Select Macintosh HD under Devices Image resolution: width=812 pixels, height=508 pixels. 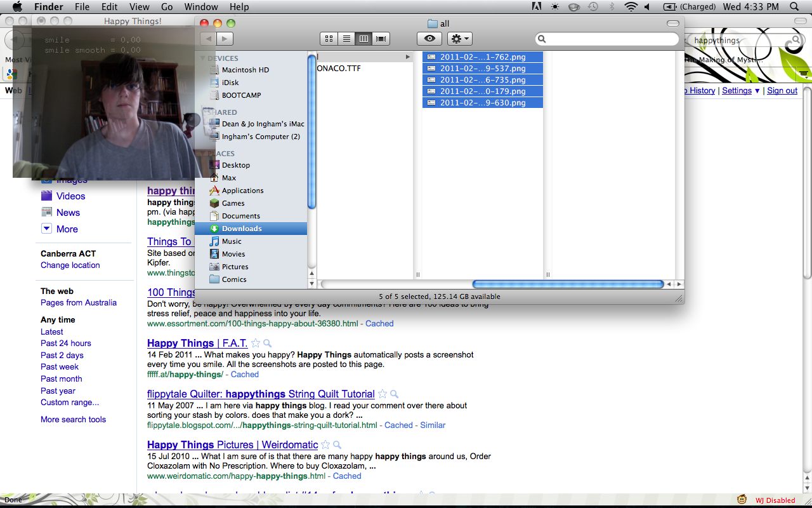click(x=245, y=70)
